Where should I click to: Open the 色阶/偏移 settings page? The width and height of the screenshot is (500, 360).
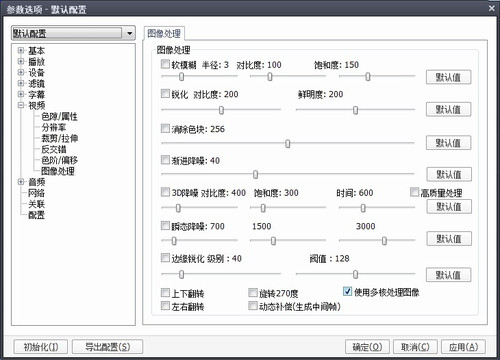click(x=59, y=160)
